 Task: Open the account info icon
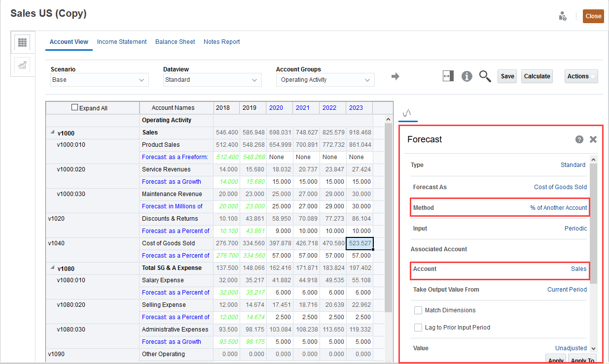467,76
